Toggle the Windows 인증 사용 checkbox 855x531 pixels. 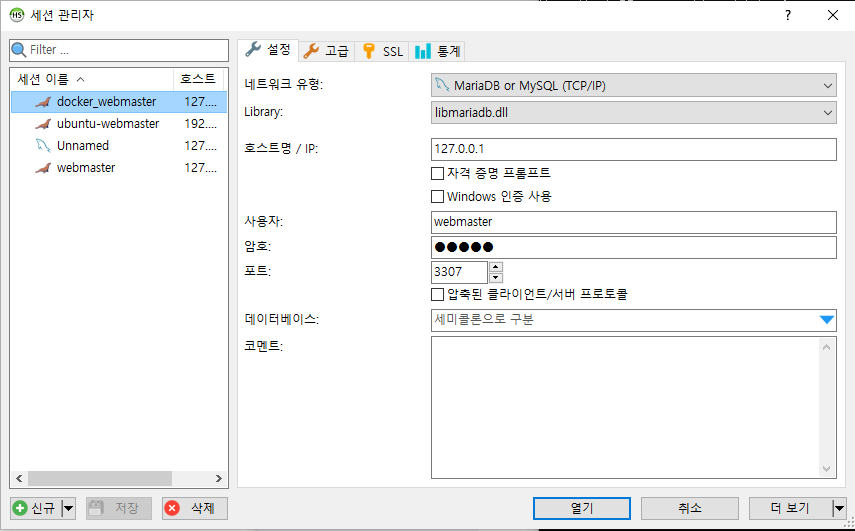[437, 196]
